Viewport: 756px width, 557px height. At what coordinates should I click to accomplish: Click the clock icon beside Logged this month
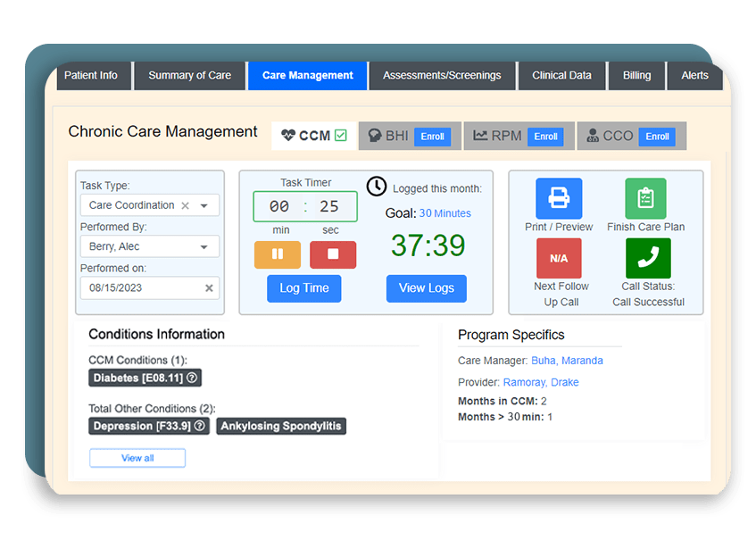[x=376, y=187]
